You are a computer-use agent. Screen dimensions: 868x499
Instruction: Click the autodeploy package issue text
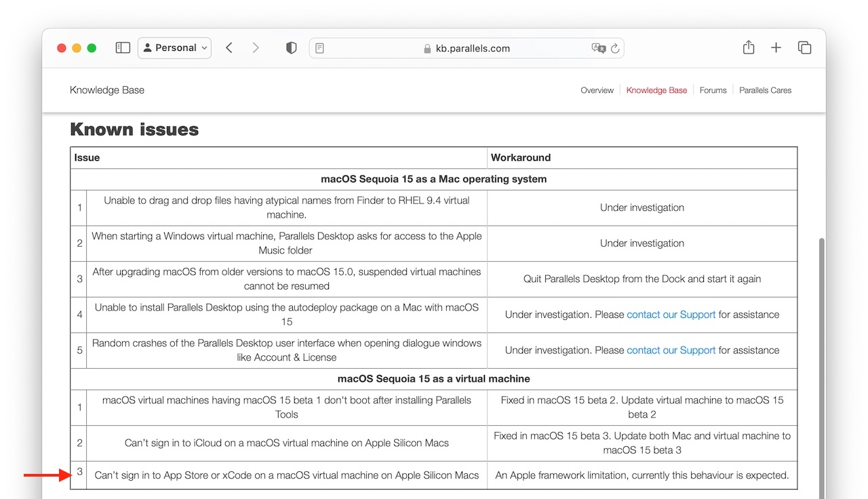tap(287, 315)
